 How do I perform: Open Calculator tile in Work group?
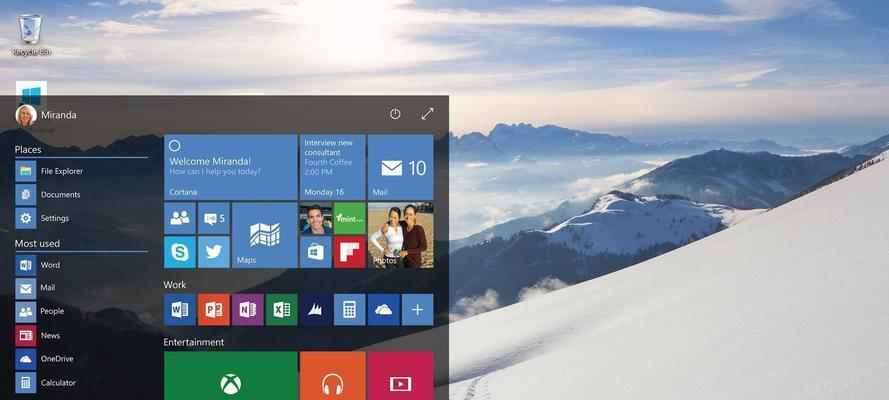[350, 309]
